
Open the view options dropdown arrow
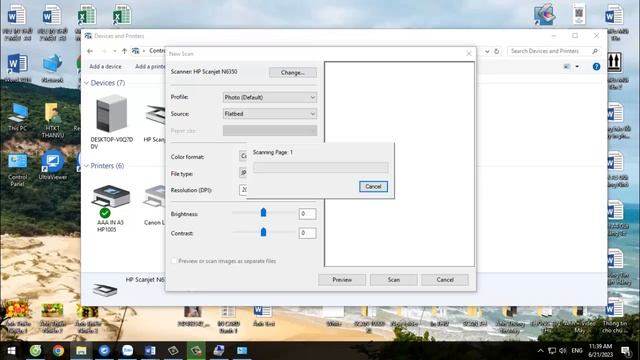click(577, 67)
